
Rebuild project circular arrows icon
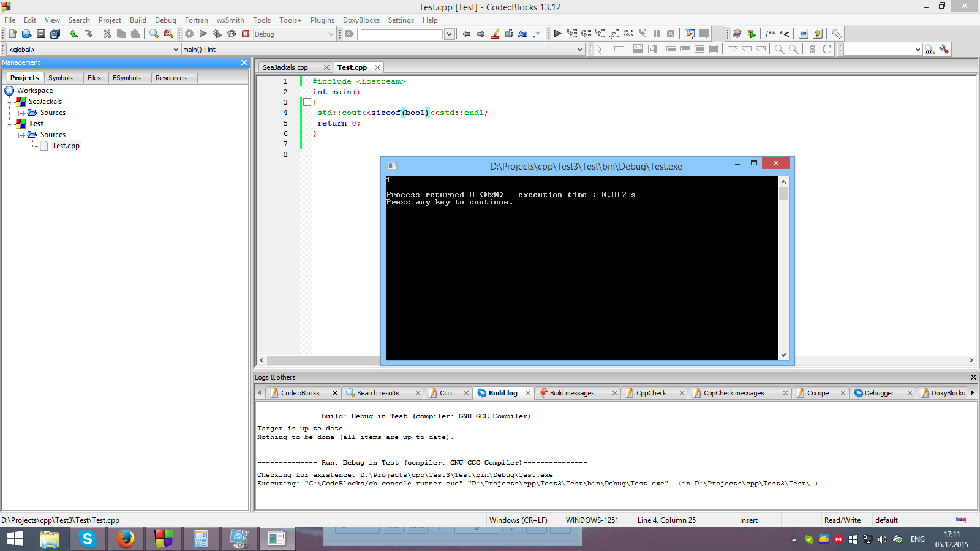(232, 34)
